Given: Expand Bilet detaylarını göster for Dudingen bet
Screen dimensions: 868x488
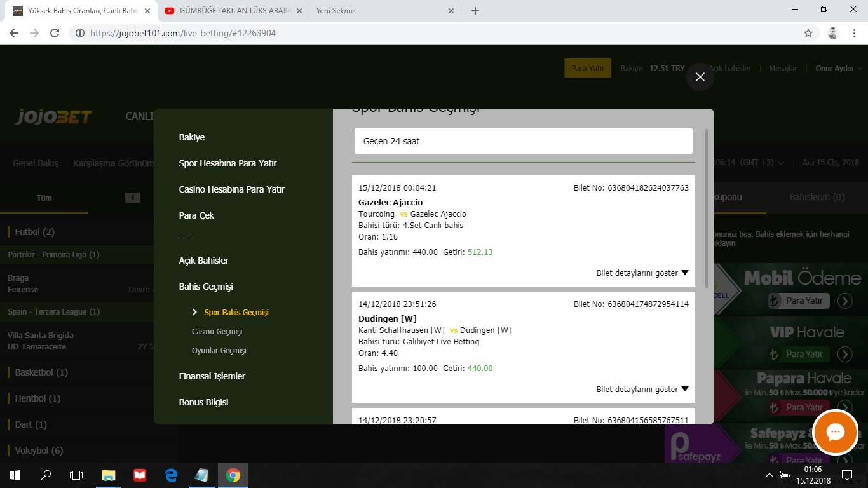Looking at the screenshot, I should [642, 389].
